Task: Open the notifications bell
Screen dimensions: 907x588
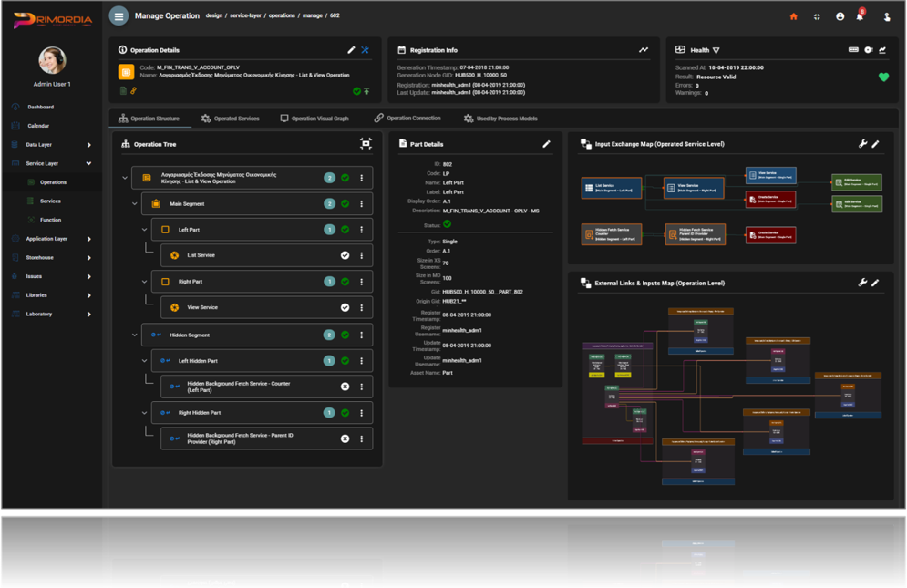Action: (861, 16)
